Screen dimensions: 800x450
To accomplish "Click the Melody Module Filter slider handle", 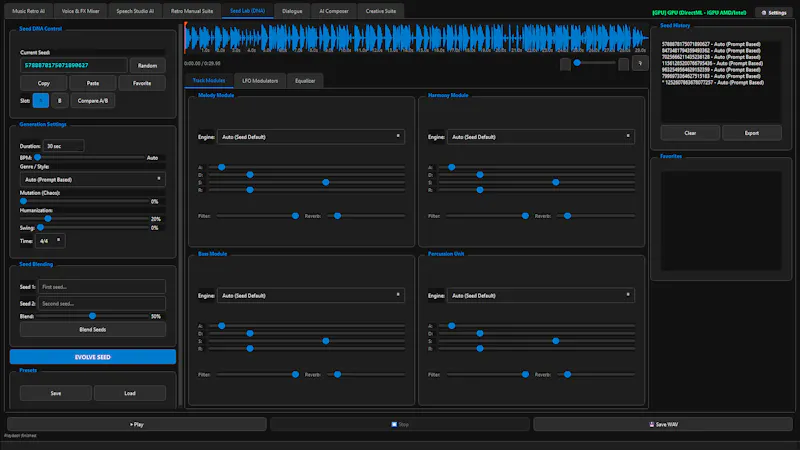I will click(295, 216).
